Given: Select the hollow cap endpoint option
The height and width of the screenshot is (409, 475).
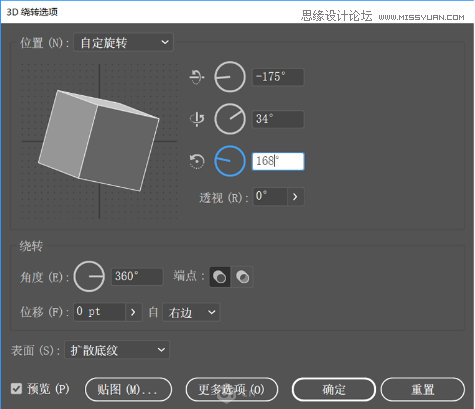Looking at the screenshot, I should coord(242,277).
